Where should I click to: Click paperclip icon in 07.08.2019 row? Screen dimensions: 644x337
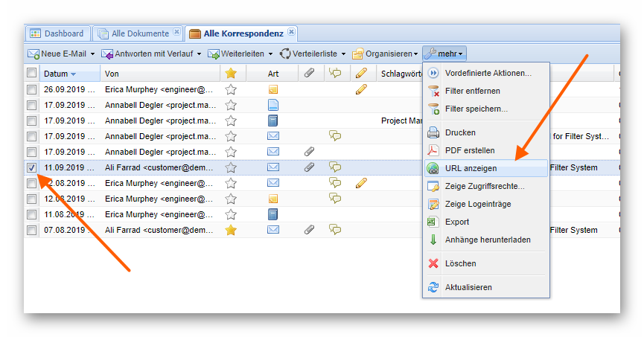tap(309, 230)
